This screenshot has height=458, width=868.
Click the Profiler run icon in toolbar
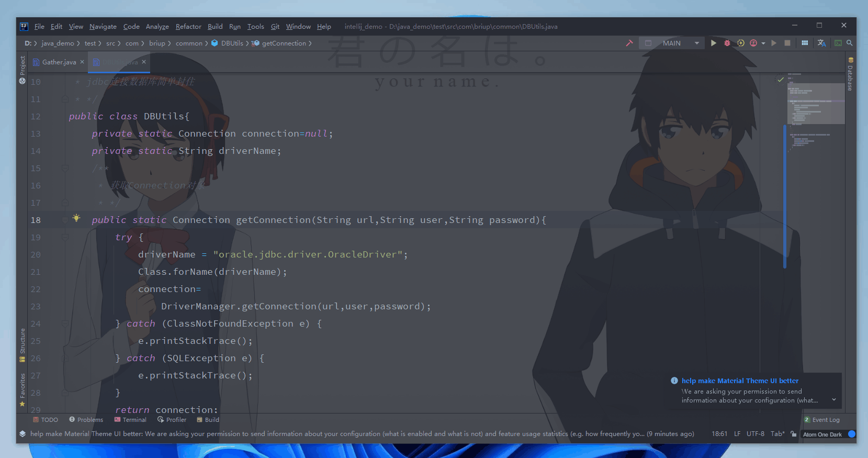(753, 43)
